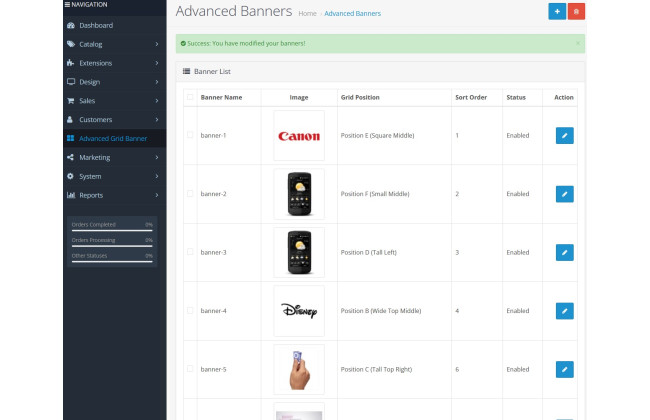
Task: Click the Sales cart icon
Action: coord(70,101)
